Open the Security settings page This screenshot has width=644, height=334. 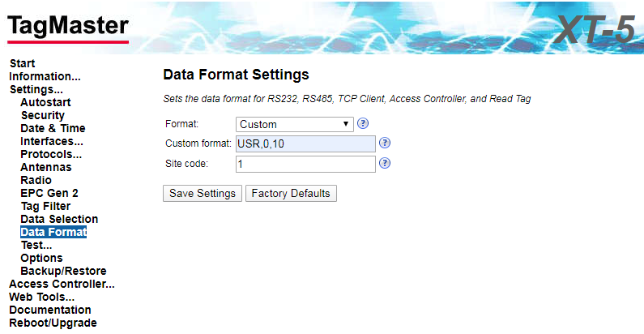[42, 115]
